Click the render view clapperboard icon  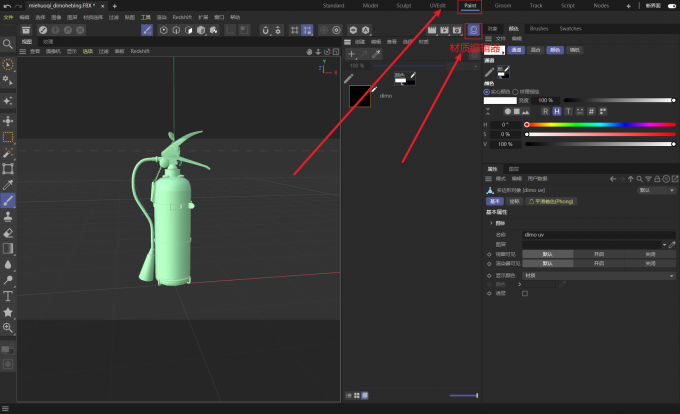click(x=432, y=30)
